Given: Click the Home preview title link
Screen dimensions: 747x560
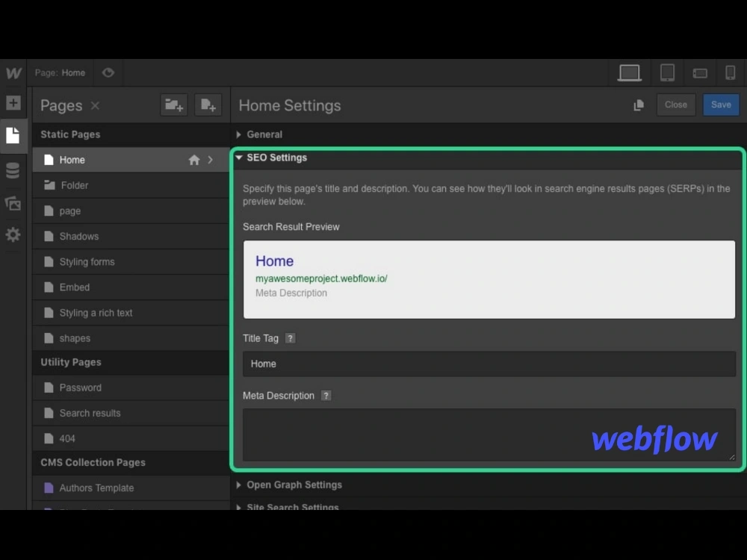Looking at the screenshot, I should tap(274, 261).
